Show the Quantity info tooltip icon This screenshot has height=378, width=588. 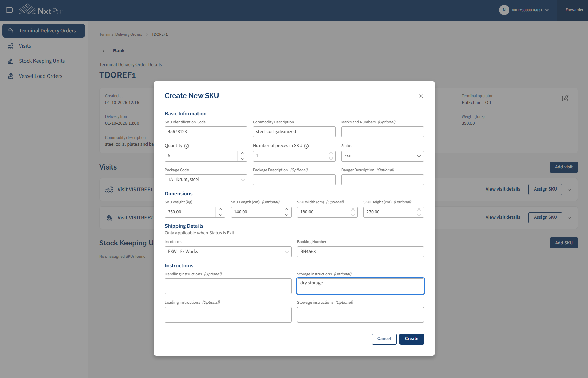[x=186, y=146]
